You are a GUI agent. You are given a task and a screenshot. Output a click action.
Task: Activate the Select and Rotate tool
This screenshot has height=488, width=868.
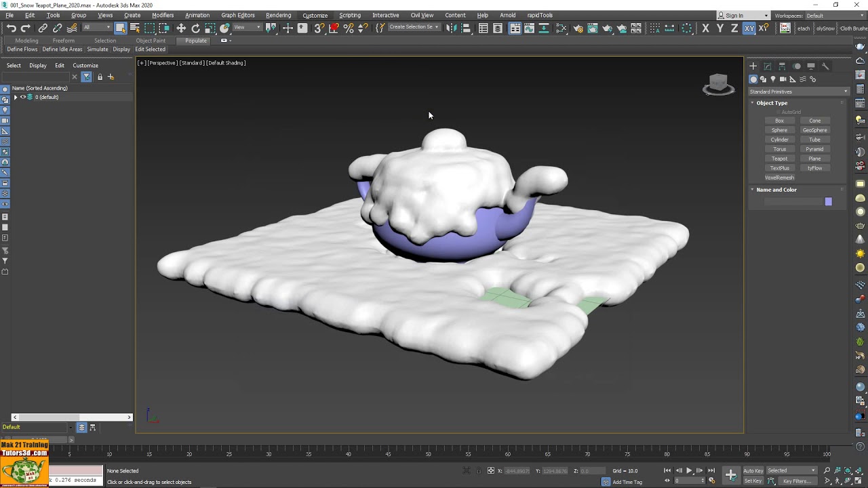(196, 28)
